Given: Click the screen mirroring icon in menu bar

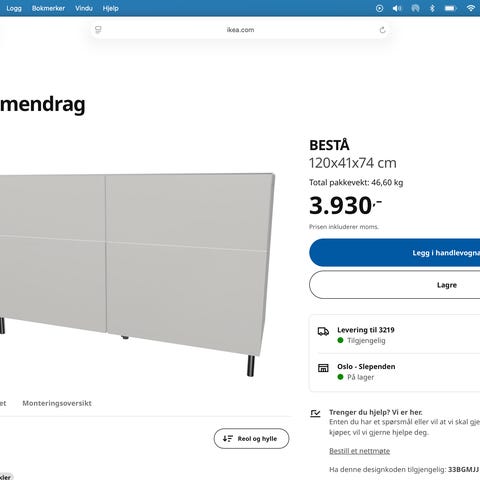Looking at the screenshot, I should [415, 8].
